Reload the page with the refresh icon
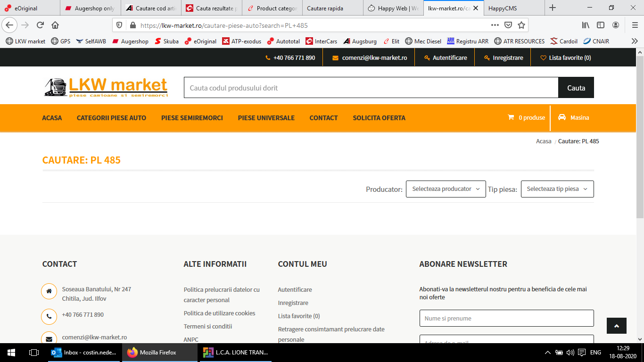644x362 pixels. click(x=41, y=25)
